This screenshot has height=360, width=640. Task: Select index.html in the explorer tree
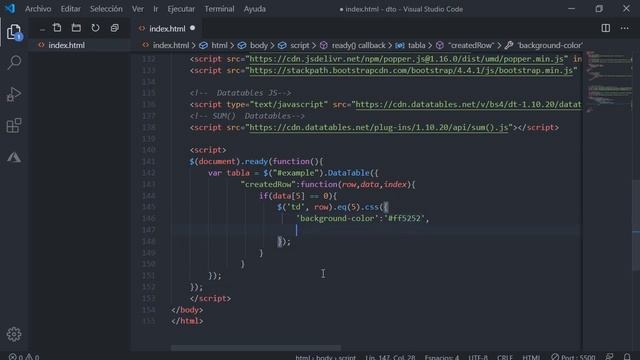tap(67, 45)
